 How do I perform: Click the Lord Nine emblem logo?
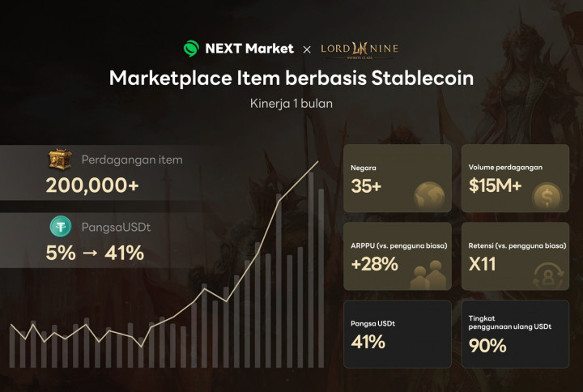coord(360,49)
